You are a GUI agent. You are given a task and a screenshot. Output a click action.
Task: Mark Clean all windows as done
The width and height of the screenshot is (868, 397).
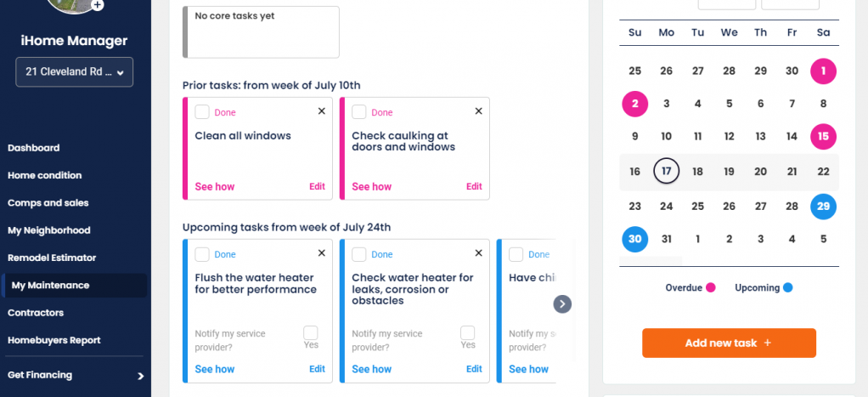[202, 112]
